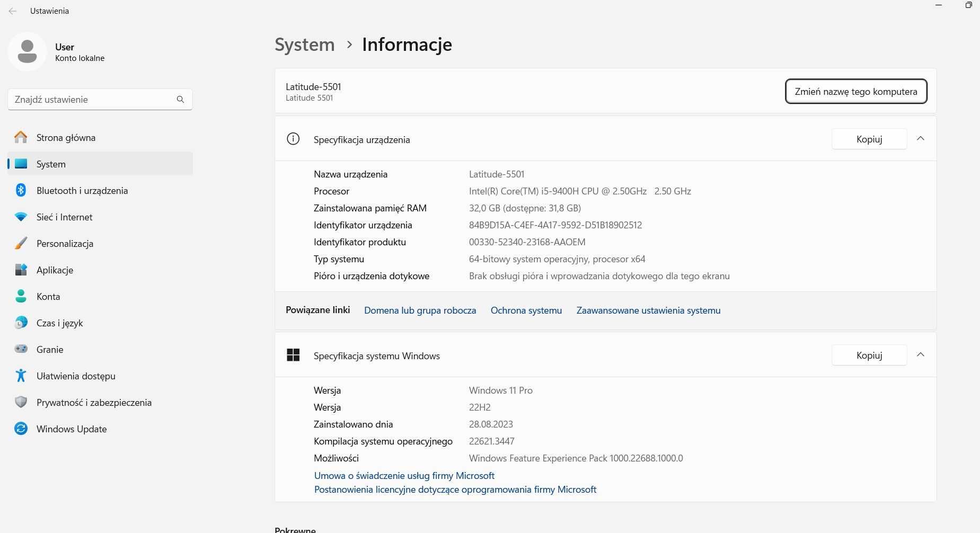Select Granie in the sidebar
The width and height of the screenshot is (980, 533).
100,349
